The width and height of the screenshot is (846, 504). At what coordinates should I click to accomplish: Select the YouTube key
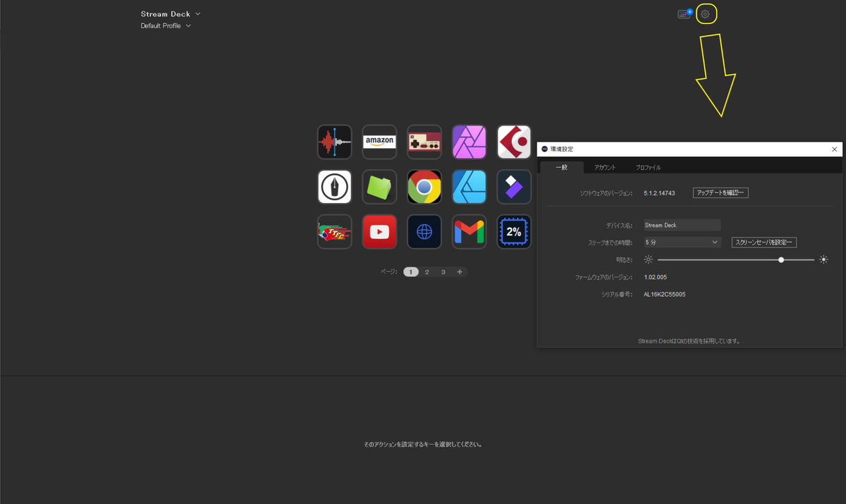[x=379, y=232]
